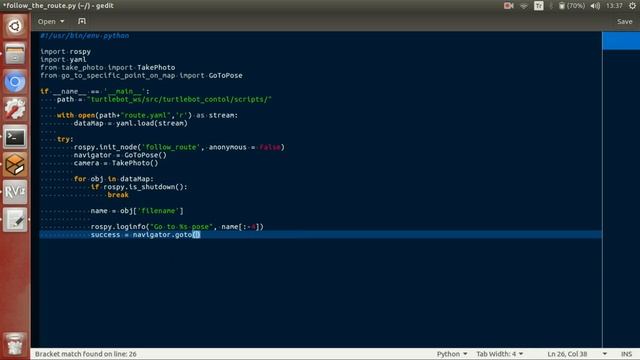
Task: Click the dataMap = yaml.load(stream) line
Action: tap(131, 123)
